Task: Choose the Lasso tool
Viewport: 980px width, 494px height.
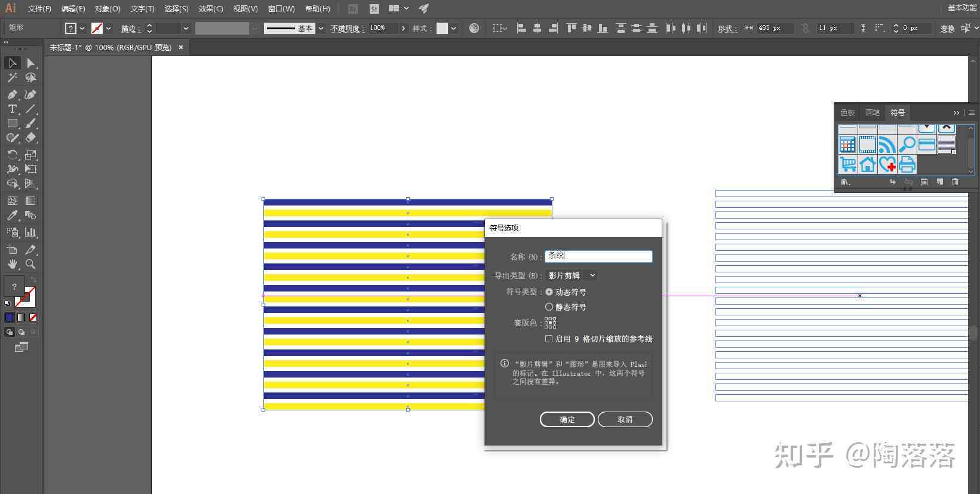Action: tap(31, 78)
